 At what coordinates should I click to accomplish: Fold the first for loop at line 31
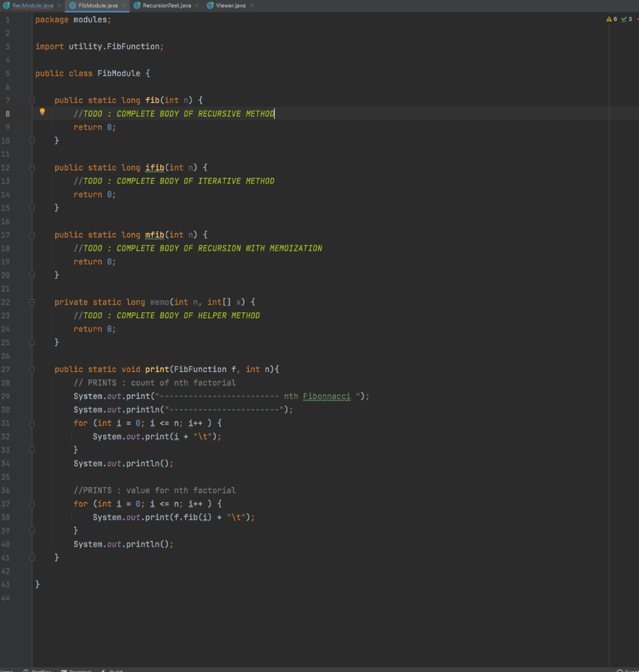[x=32, y=423]
